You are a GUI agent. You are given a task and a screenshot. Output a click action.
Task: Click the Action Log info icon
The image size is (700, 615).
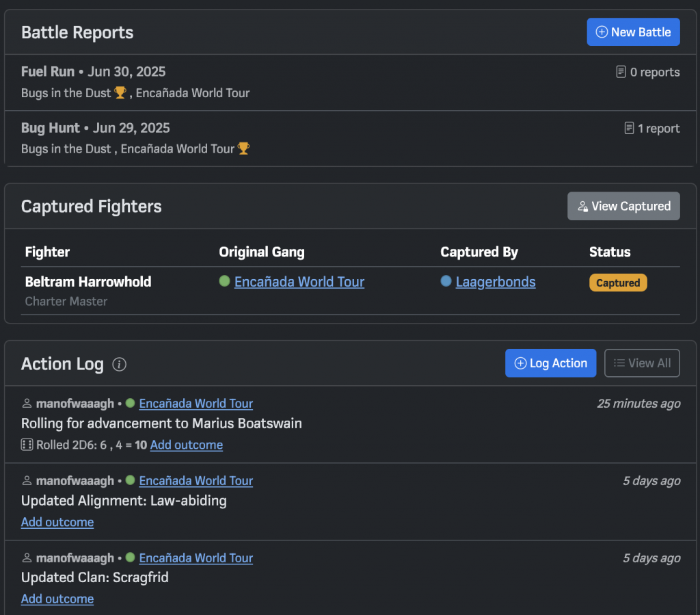(120, 364)
